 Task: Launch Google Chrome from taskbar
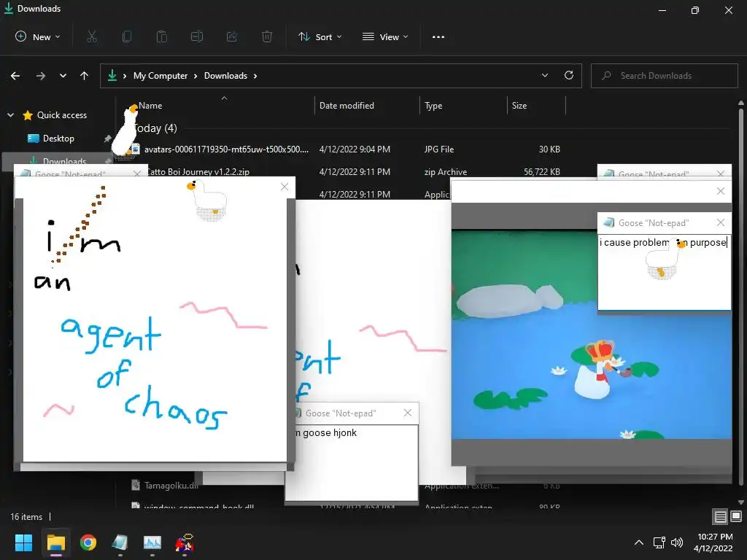tap(88, 542)
